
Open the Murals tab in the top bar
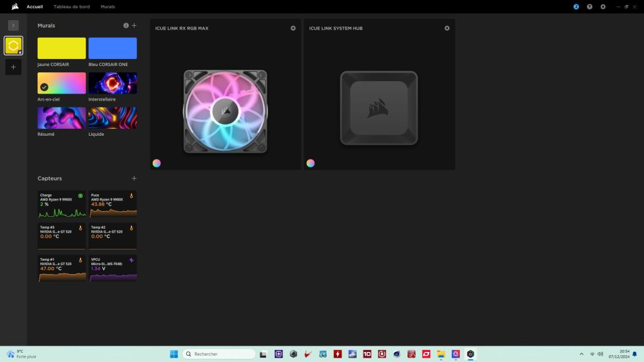[x=108, y=6]
